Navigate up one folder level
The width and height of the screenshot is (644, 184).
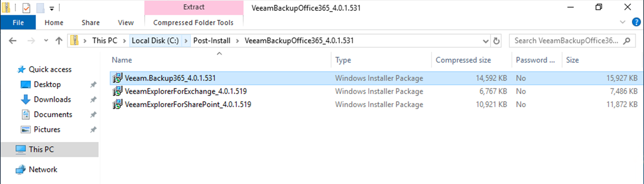(x=59, y=41)
